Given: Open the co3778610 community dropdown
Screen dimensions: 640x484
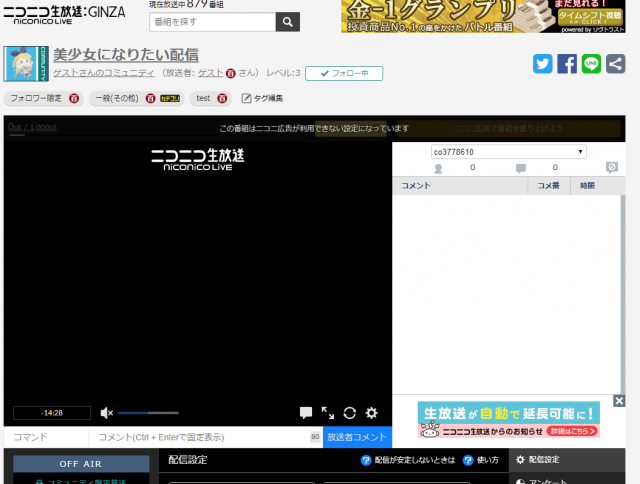Looking at the screenshot, I should click(509, 152).
